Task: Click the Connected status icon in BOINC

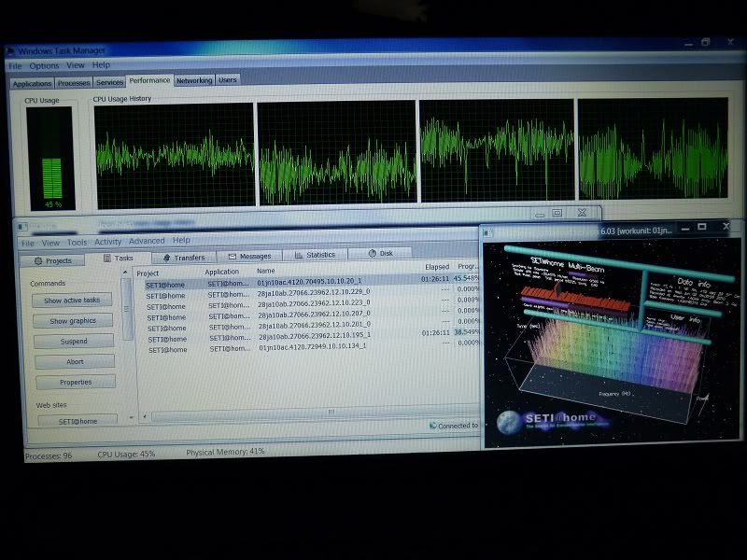Action: 432,426
